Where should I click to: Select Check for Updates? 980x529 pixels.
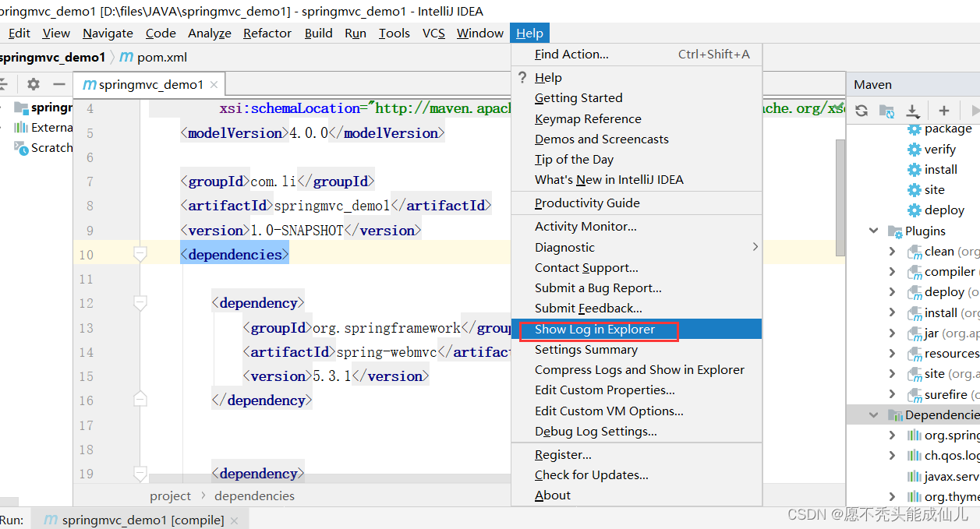(636, 474)
